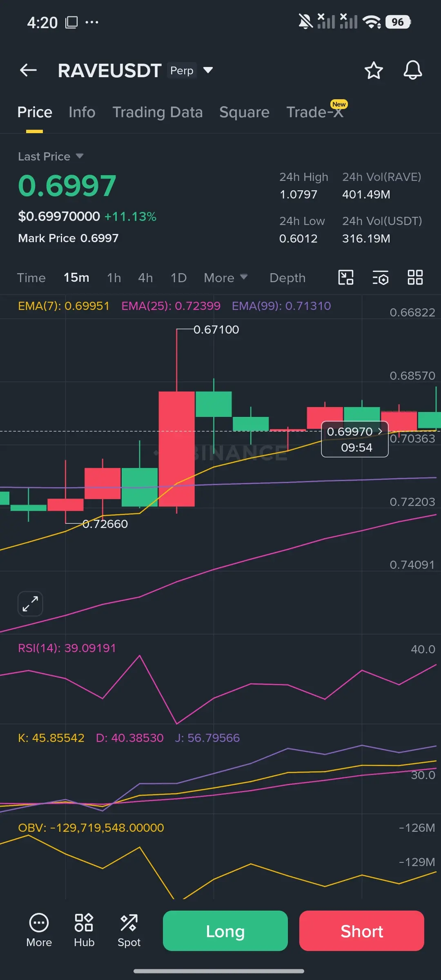
Task: Tap the muted notifications bell in status bar
Action: click(305, 22)
